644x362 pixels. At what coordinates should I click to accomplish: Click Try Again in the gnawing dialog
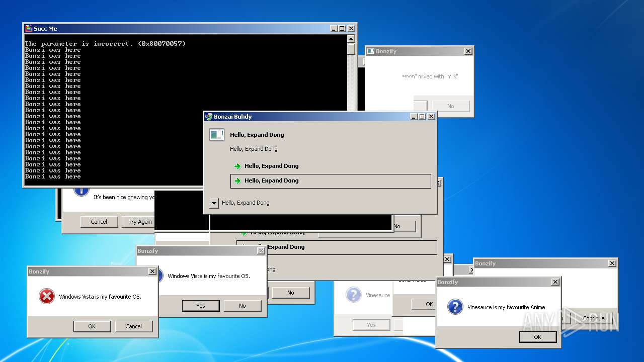click(138, 222)
